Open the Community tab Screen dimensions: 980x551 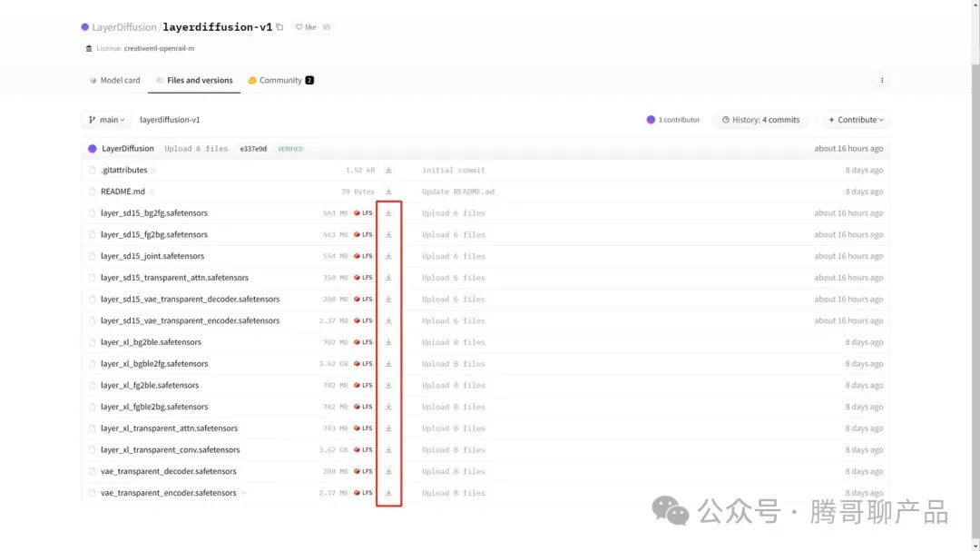tap(280, 80)
